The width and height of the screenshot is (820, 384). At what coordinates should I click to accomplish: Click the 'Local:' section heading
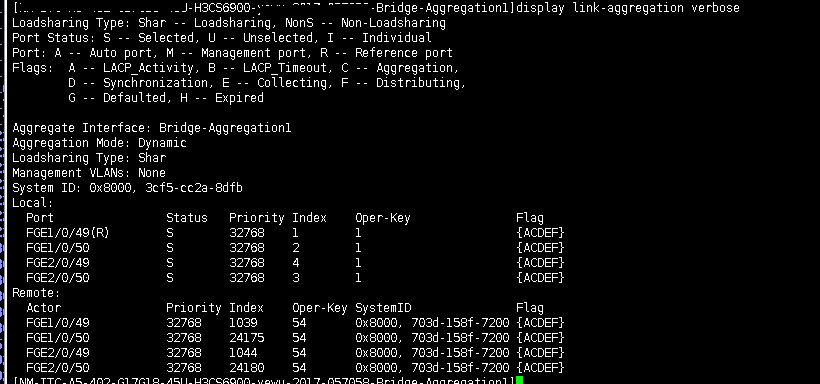click(33, 203)
